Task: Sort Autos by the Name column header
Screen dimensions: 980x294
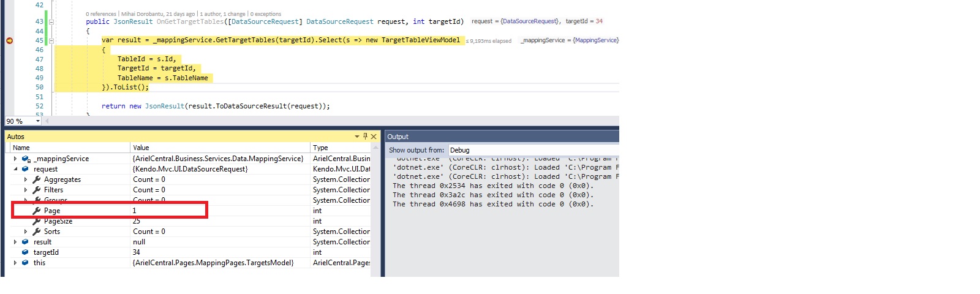Action: (69, 148)
